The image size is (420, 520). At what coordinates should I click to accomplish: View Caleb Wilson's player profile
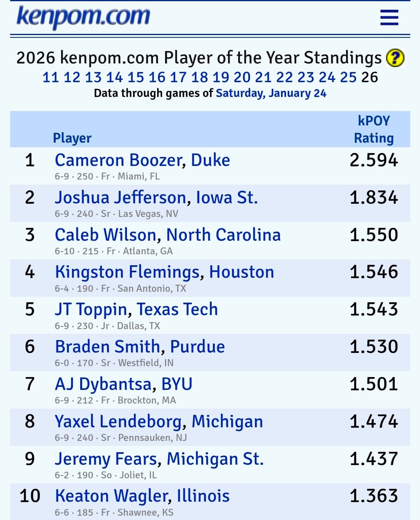106,235
